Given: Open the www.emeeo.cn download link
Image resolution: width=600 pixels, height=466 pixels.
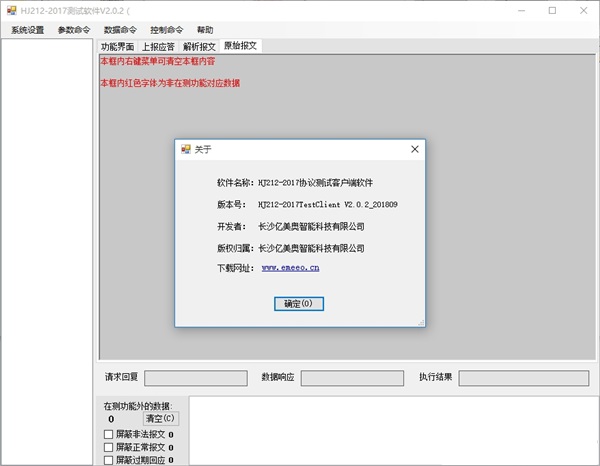Looking at the screenshot, I should pyautogui.click(x=290, y=268).
